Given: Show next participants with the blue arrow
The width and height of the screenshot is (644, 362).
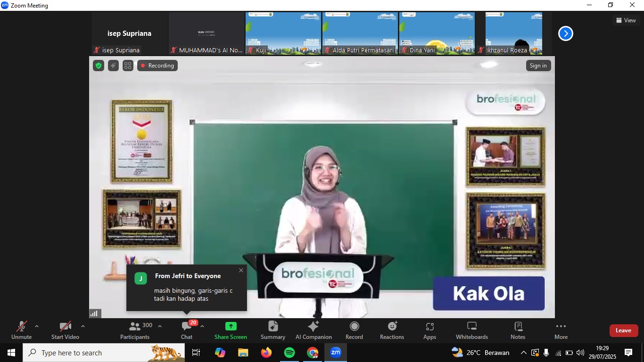Looking at the screenshot, I should (x=565, y=33).
